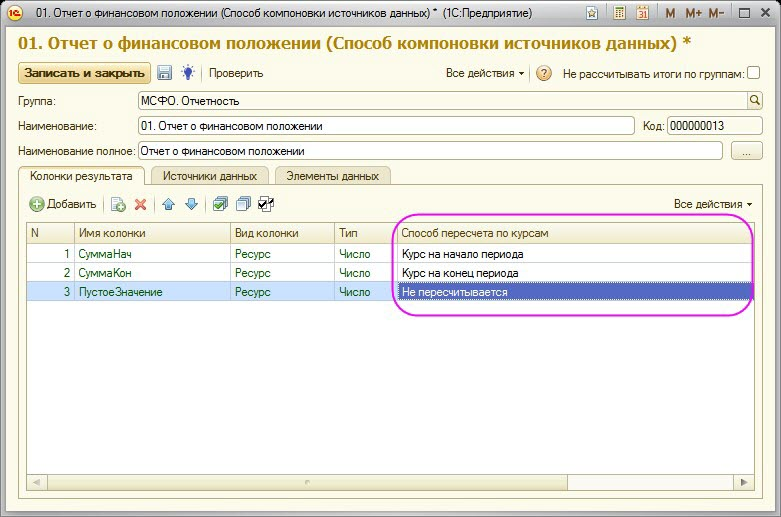Delete row with red X icon
781x517 pixels.
[141, 204]
